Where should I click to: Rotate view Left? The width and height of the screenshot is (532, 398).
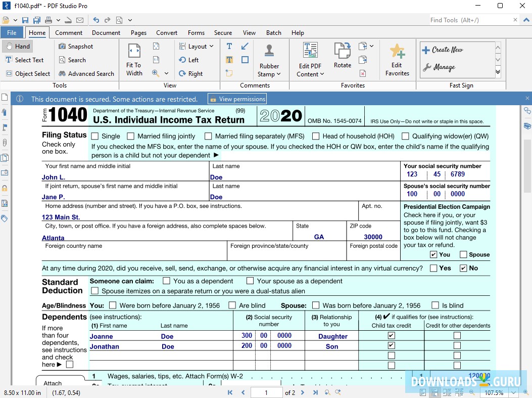point(188,60)
